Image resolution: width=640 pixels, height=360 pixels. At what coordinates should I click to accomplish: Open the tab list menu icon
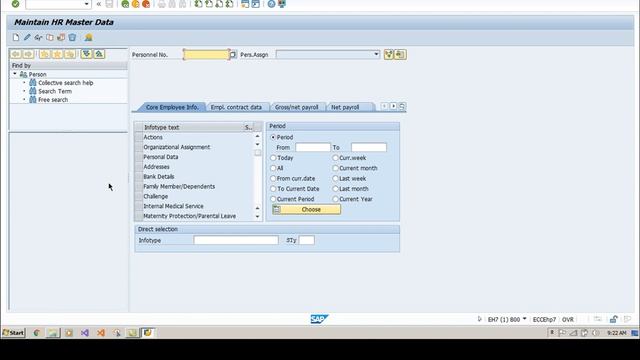(x=402, y=107)
